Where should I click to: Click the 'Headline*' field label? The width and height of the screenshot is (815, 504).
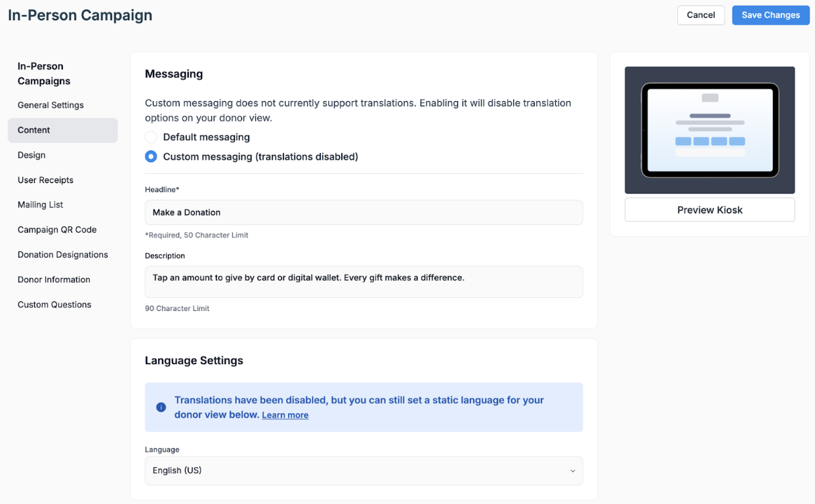point(162,190)
